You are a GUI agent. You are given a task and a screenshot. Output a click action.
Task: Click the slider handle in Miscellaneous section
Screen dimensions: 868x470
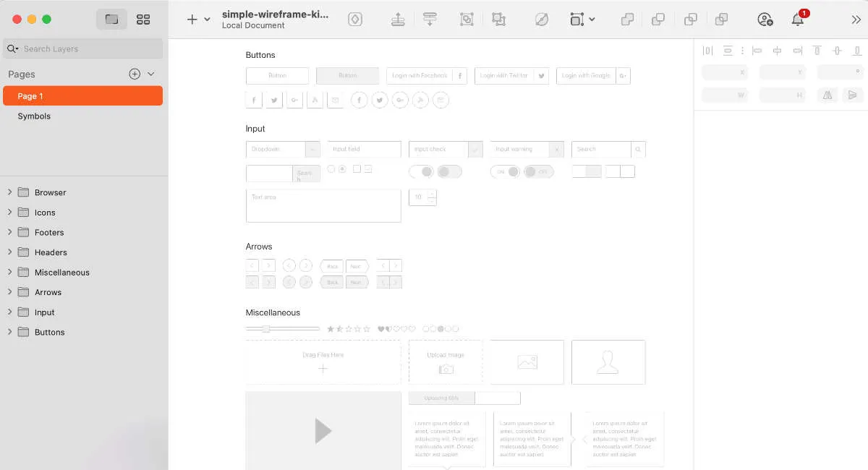click(x=266, y=329)
